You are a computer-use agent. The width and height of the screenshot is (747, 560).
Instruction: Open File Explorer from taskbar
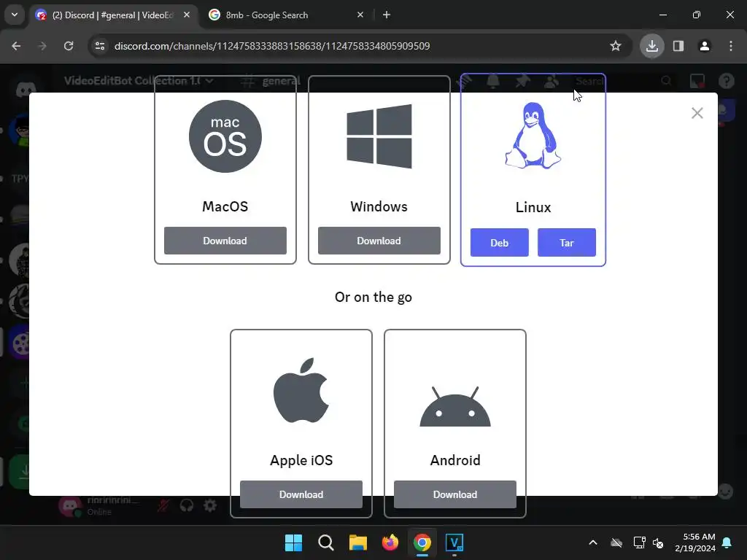[357, 542]
